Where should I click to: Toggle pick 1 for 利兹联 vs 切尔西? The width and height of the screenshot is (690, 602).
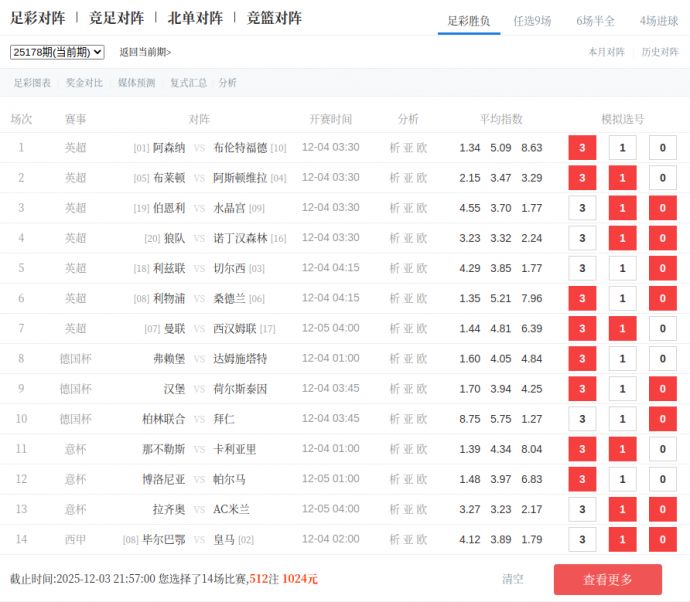pyautogui.click(x=622, y=269)
